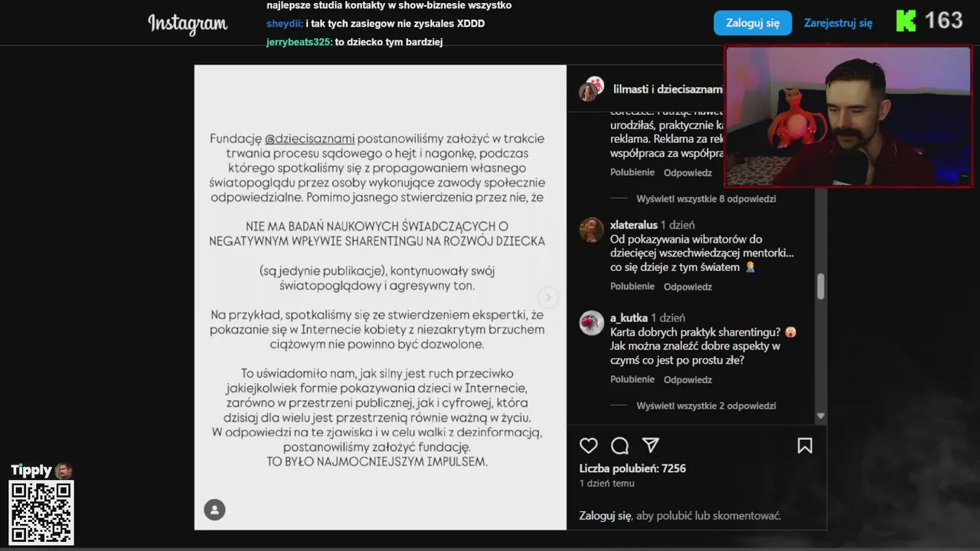Image resolution: width=980 pixels, height=551 pixels.
Task: Open Instagram logo home link
Action: pos(188,24)
